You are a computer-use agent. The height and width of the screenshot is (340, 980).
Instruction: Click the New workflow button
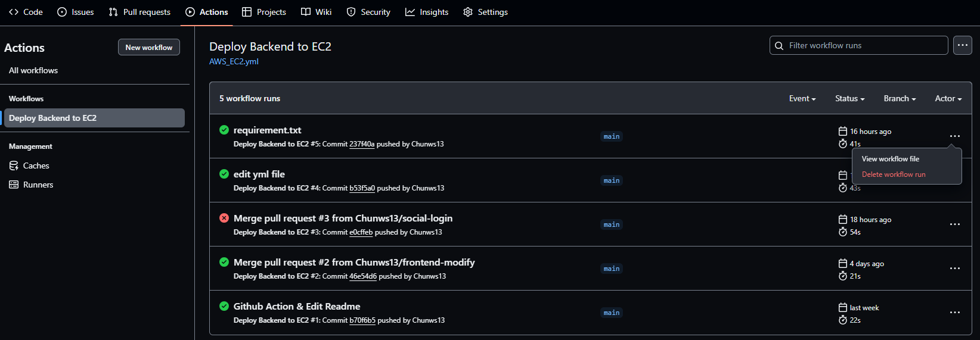(149, 47)
